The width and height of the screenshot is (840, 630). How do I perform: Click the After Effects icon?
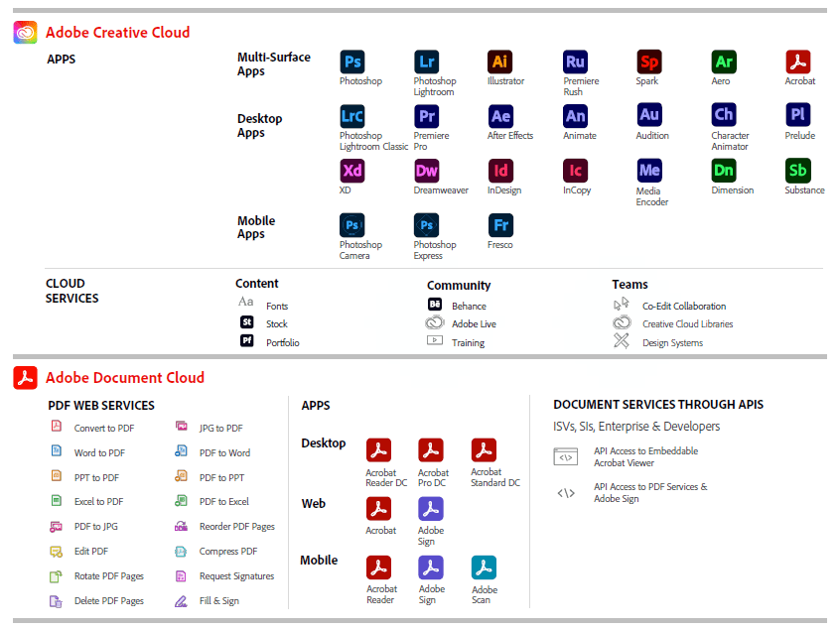[x=500, y=116]
